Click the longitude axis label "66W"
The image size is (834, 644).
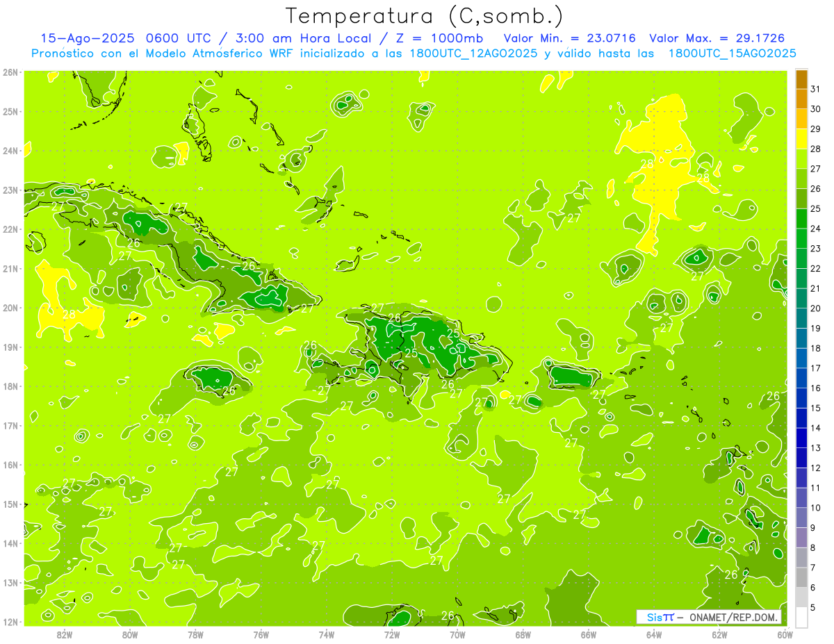point(589,635)
